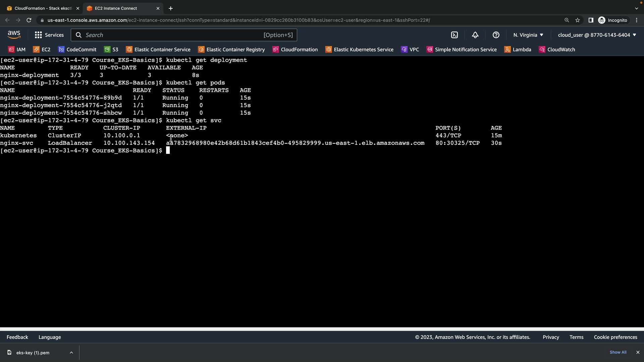Expand the N. Virginia region dropdown

(528, 35)
